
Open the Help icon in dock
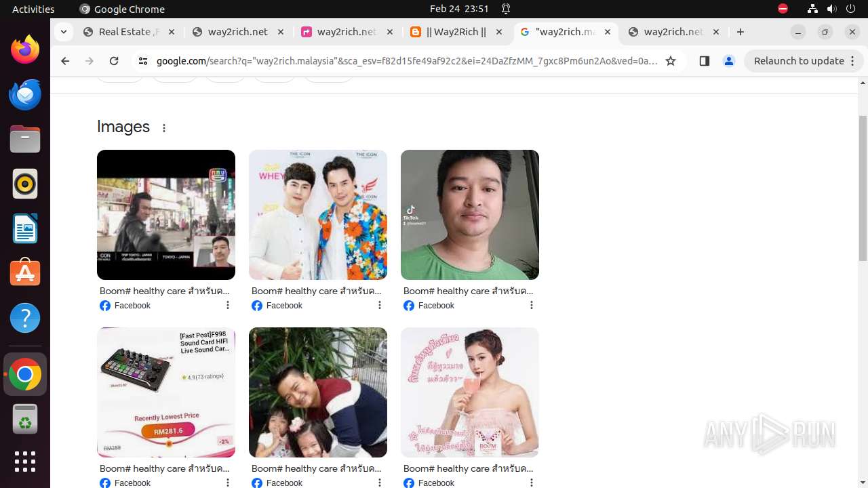(25, 318)
